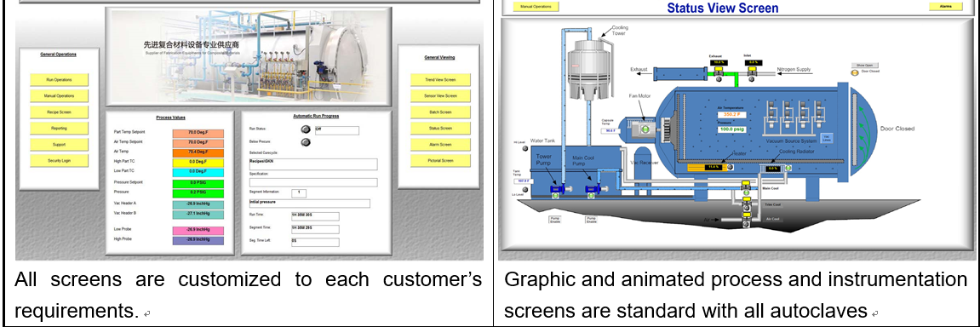Go to the Alarm Screen
This screenshot has height=327, width=980.
[x=440, y=145]
